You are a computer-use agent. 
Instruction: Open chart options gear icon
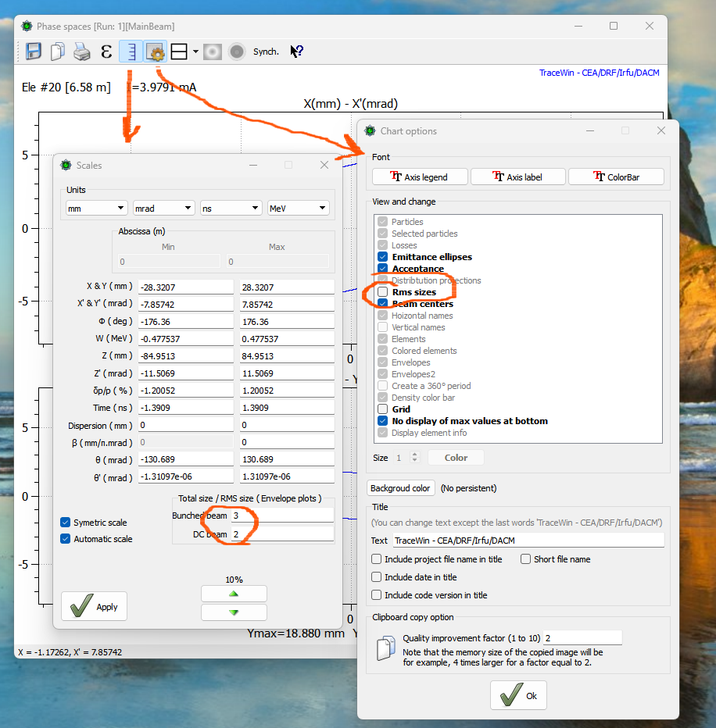click(x=155, y=52)
